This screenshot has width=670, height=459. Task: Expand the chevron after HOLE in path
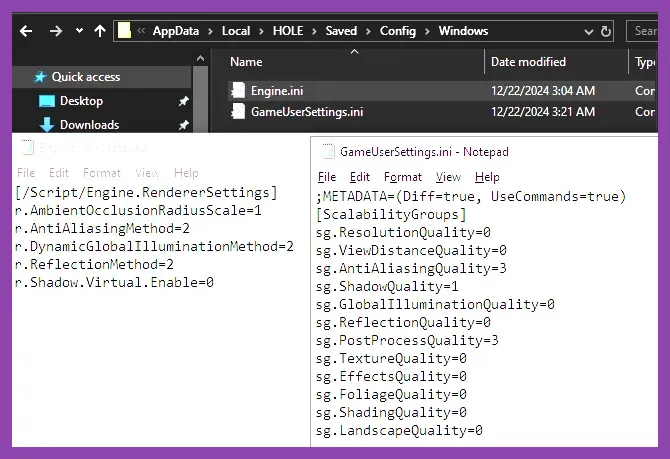[x=314, y=31]
